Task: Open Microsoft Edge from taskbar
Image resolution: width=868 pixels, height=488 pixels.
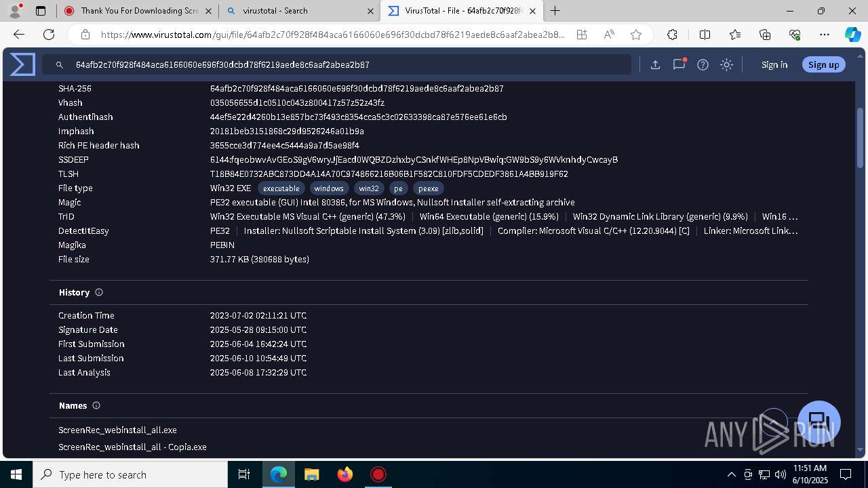Action: point(279,474)
